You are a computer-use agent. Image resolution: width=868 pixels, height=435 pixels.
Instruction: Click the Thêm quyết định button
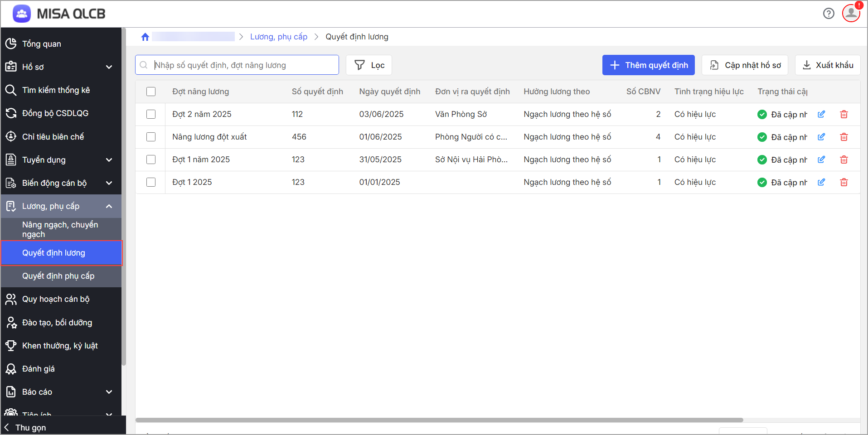point(648,65)
